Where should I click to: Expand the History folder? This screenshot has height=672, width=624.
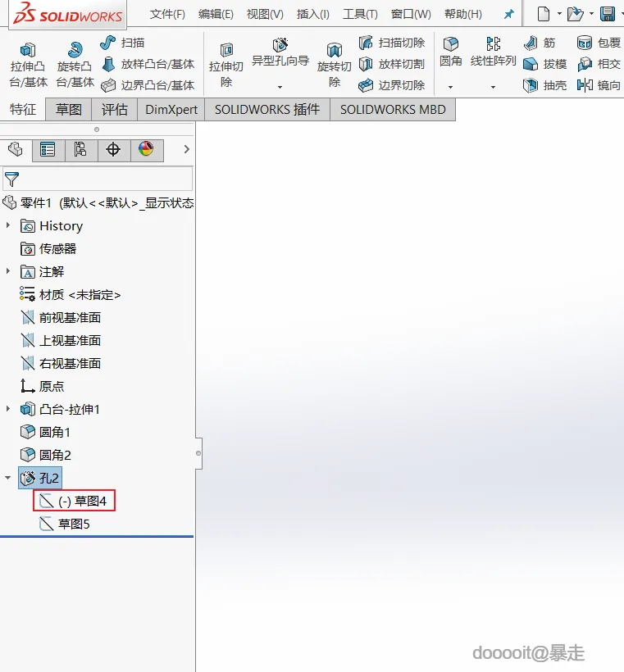coord(7,225)
